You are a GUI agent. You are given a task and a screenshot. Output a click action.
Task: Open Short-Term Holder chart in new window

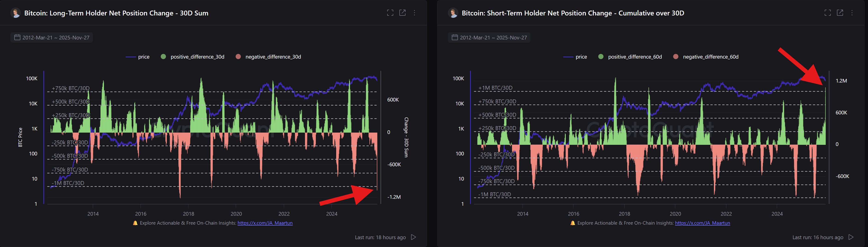[840, 13]
